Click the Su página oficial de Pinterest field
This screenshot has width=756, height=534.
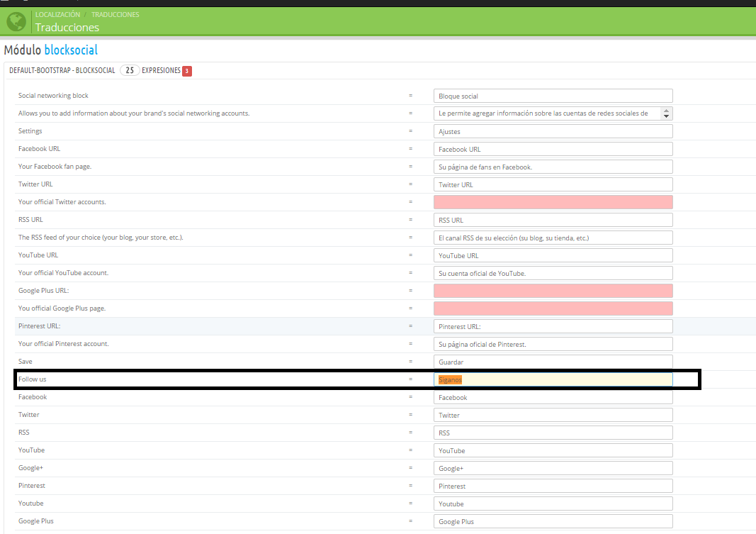pos(553,344)
